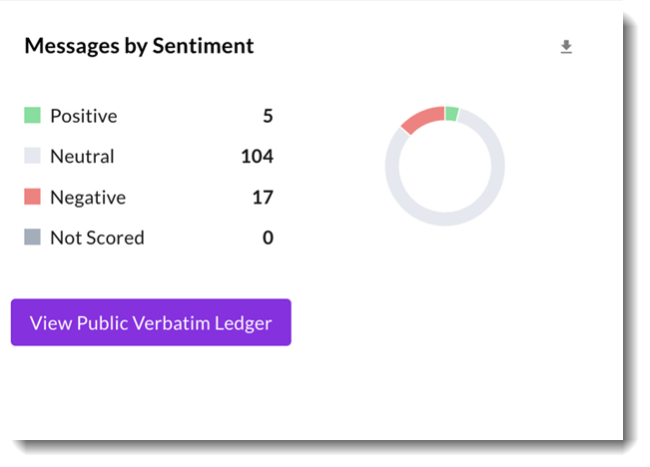This screenshot has height=467, width=650.
Task: Select the Negative legend label
Action: pos(88,197)
